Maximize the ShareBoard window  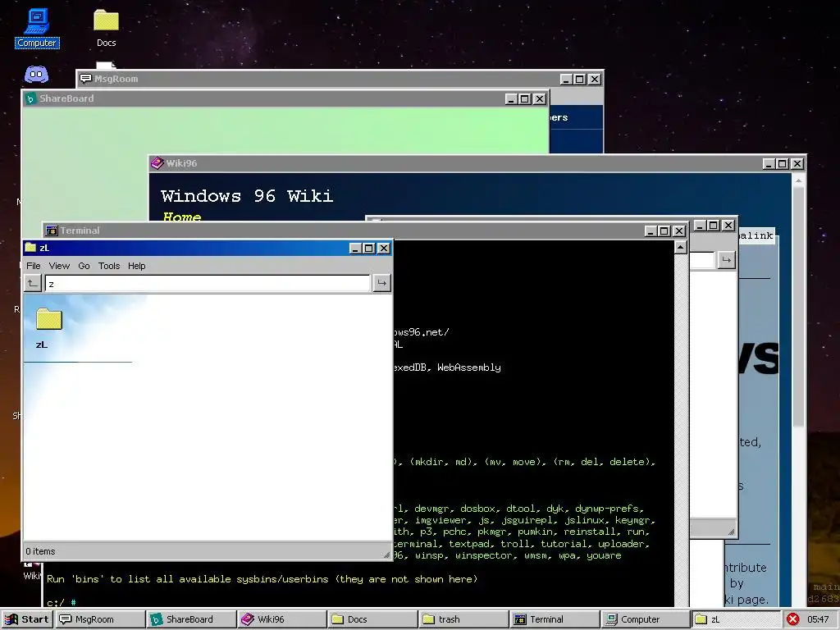525,98
